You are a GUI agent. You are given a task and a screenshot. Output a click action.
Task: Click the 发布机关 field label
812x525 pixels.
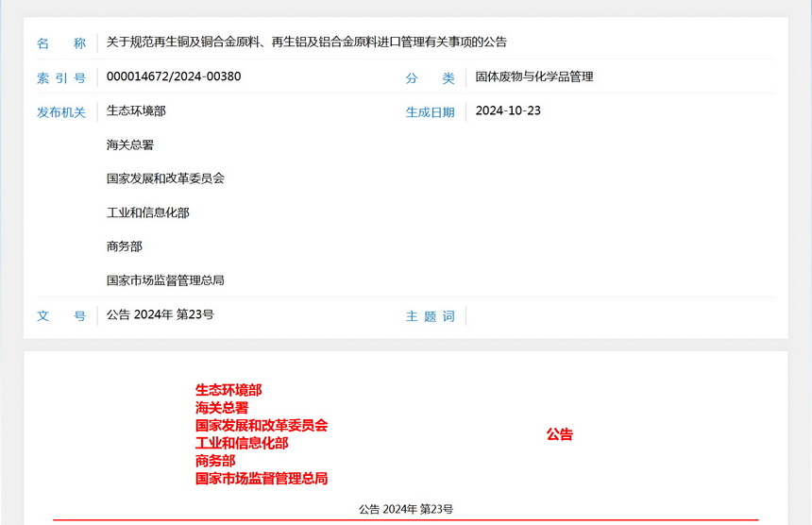pyautogui.click(x=61, y=112)
